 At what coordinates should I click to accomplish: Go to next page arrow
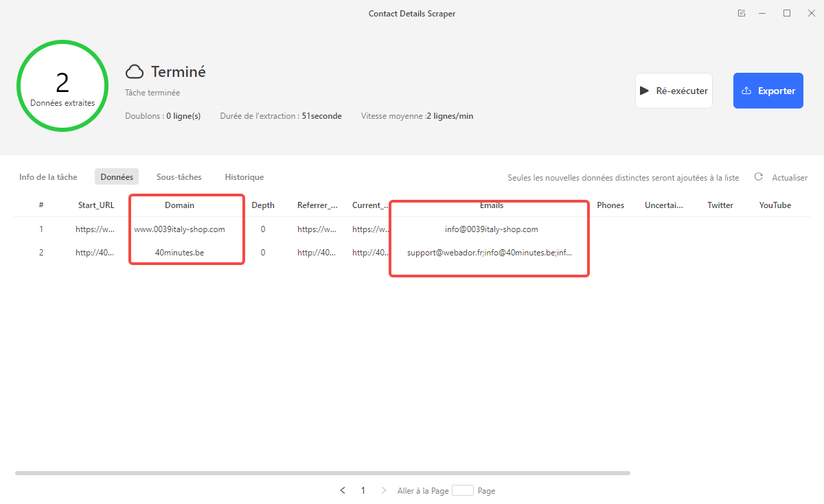pos(384,490)
